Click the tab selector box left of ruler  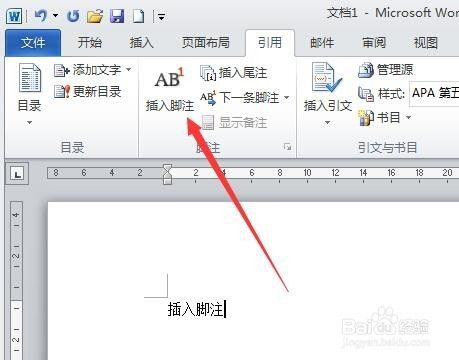click(x=17, y=173)
